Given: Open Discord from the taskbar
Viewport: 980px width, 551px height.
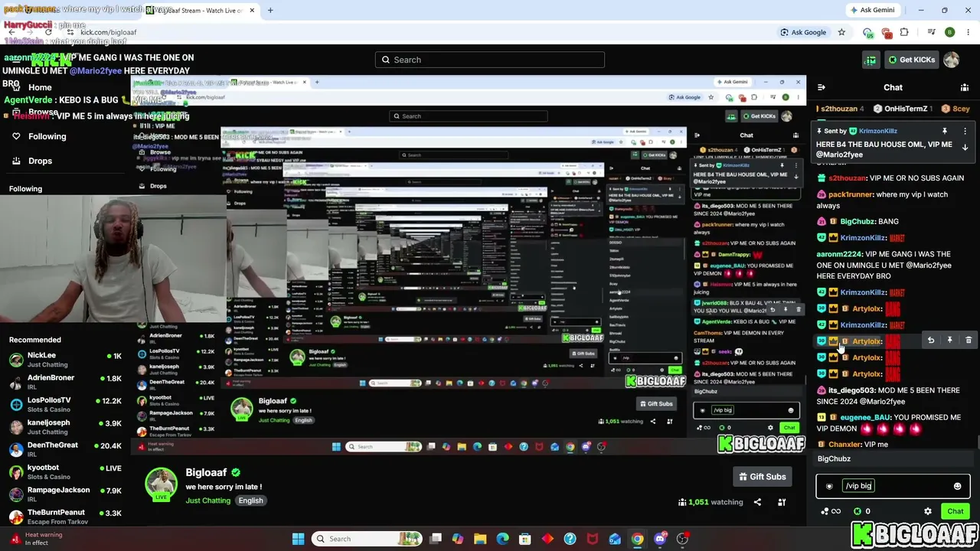Looking at the screenshot, I should click(660, 539).
